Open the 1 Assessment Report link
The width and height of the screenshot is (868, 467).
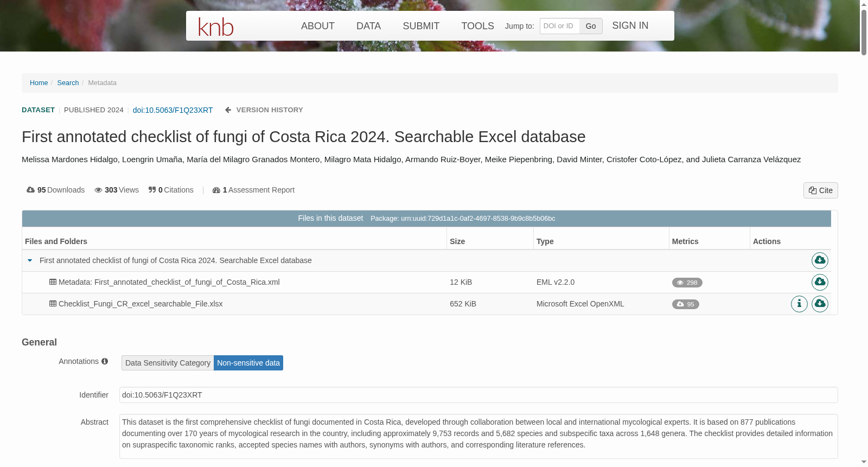pyautogui.click(x=253, y=190)
